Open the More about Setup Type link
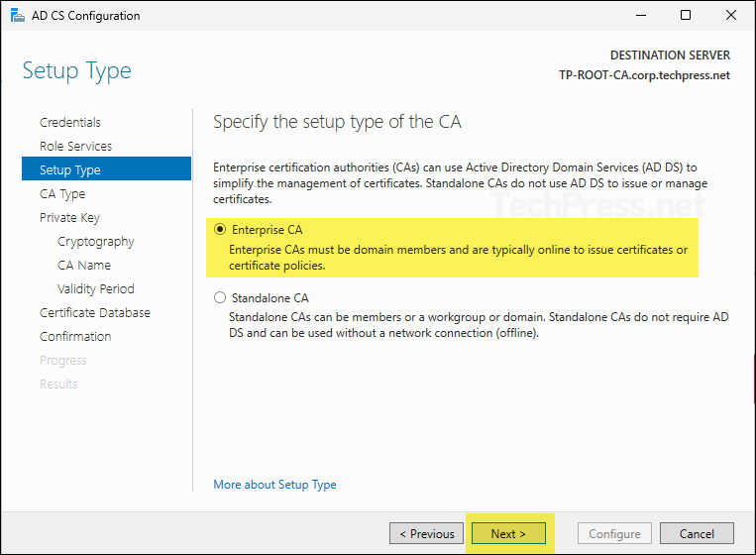The height and width of the screenshot is (555, 756). [274, 485]
